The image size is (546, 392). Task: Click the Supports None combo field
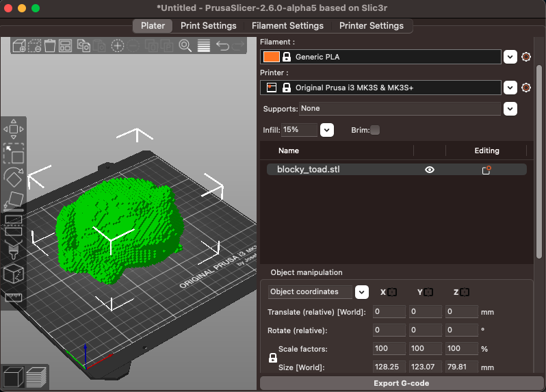pyautogui.click(x=400, y=109)
